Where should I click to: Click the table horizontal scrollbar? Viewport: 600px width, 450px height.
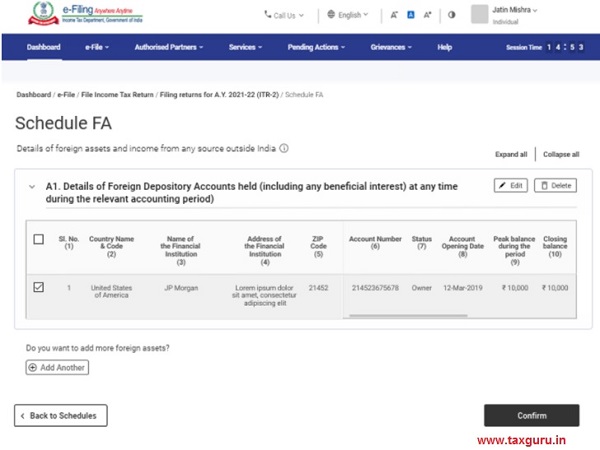click(x=408, y=316)
